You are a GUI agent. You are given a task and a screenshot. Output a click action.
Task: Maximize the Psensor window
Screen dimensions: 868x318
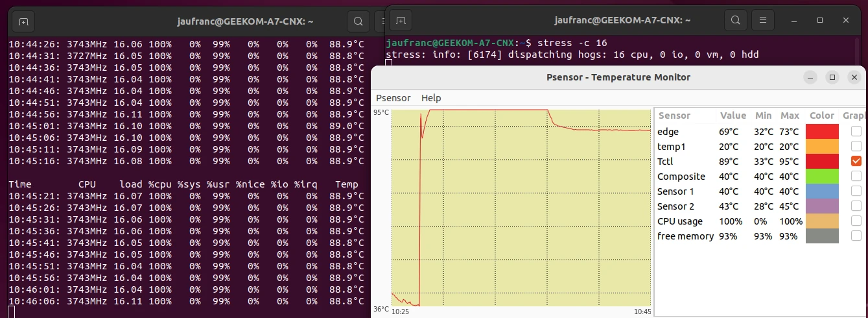832,77
